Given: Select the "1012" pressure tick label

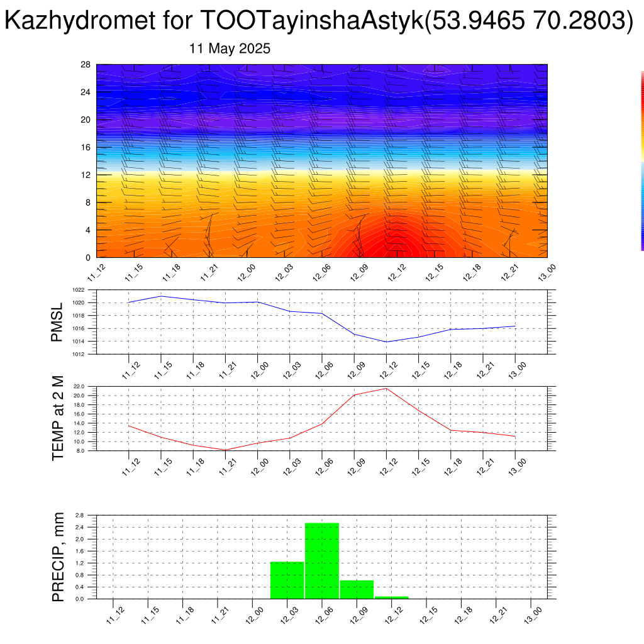Looking at the screenshot, I should (x=79, y=354).
